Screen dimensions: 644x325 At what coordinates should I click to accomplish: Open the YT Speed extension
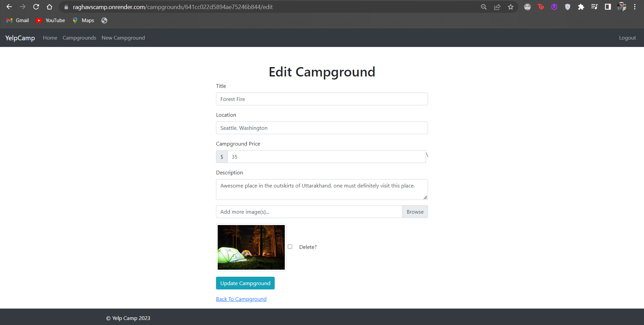527,7
